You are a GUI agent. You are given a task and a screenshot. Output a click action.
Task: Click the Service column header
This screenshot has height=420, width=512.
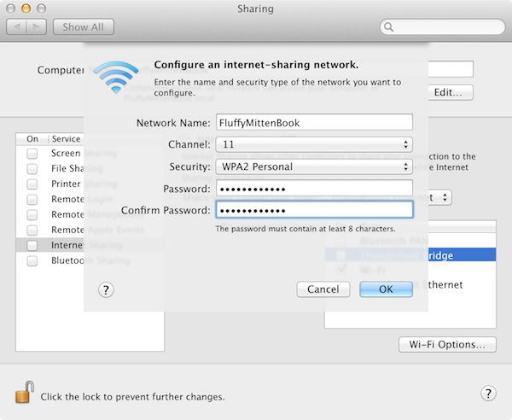click(66, 139)
